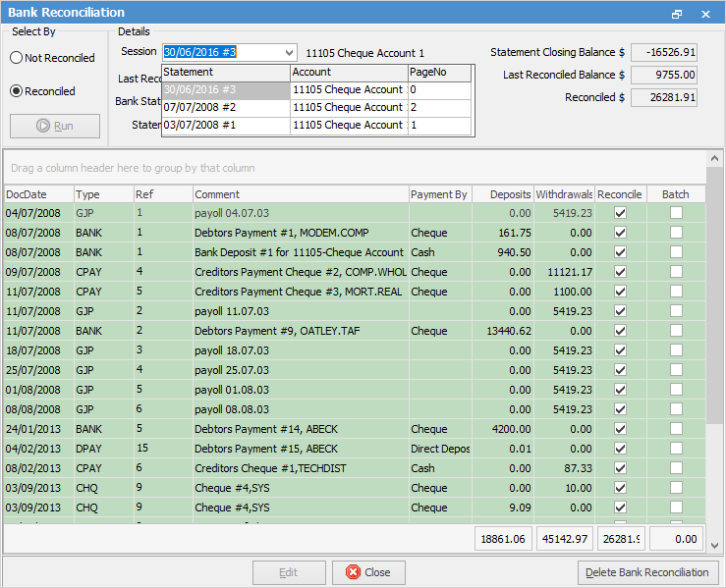
Task: Choose statement 07/07/2008 #2 from dropdown list
Action: tap(225, 107)
